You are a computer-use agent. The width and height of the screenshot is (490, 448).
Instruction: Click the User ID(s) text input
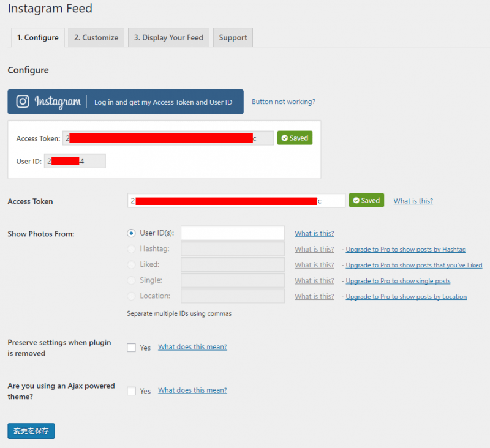233,233
